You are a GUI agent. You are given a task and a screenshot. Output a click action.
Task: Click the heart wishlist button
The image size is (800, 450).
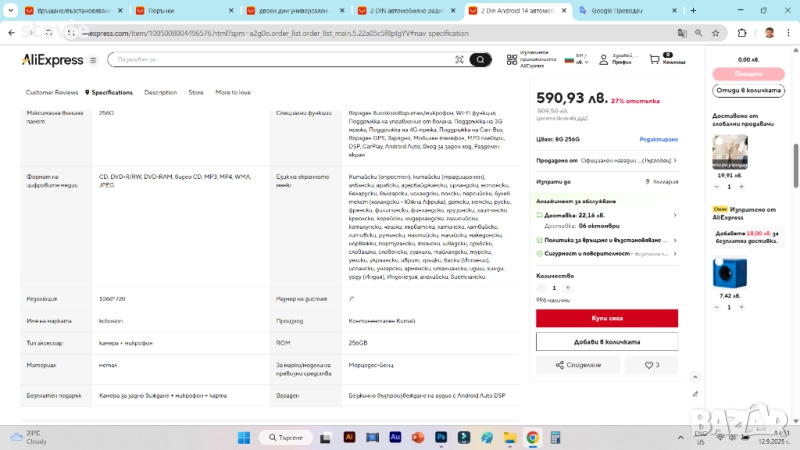tap(652, 365)
